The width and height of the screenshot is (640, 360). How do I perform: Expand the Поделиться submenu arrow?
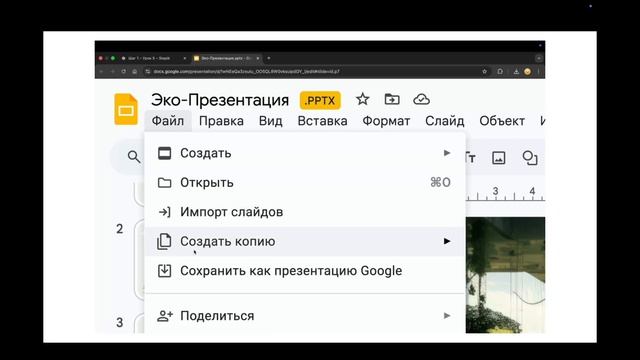447,315
